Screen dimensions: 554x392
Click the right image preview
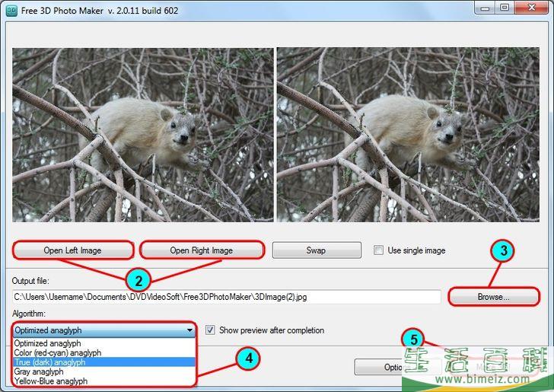[408, 135]
